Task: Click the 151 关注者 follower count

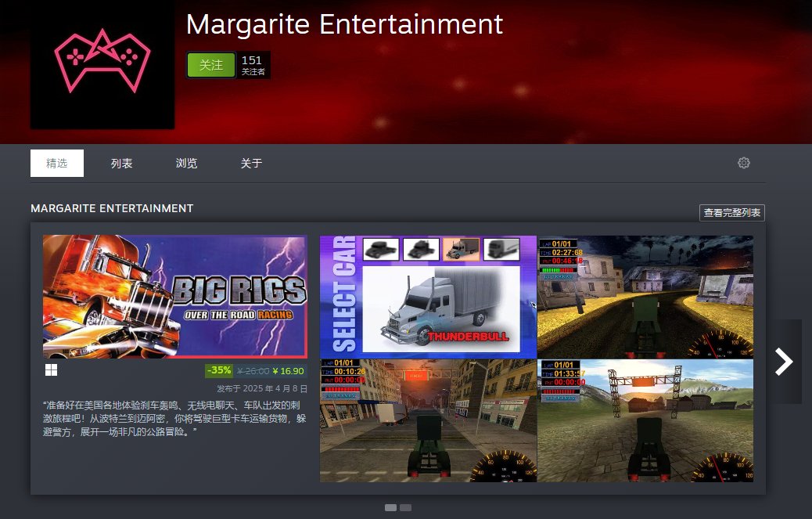Action: (x=253, y=65)
